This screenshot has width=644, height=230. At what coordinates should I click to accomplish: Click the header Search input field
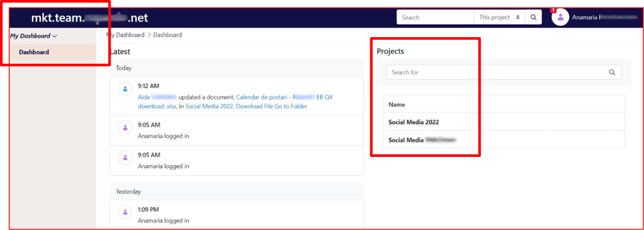coord(435,18)
